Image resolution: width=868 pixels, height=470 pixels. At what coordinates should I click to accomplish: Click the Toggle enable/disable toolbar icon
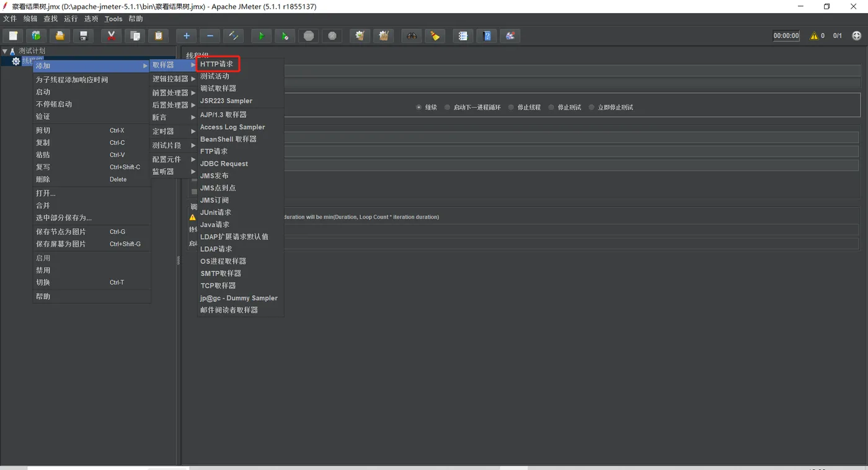click(x=233, y=36)
